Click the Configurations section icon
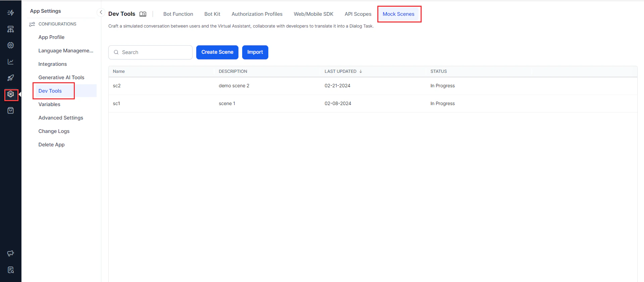 tap(32, 24)
